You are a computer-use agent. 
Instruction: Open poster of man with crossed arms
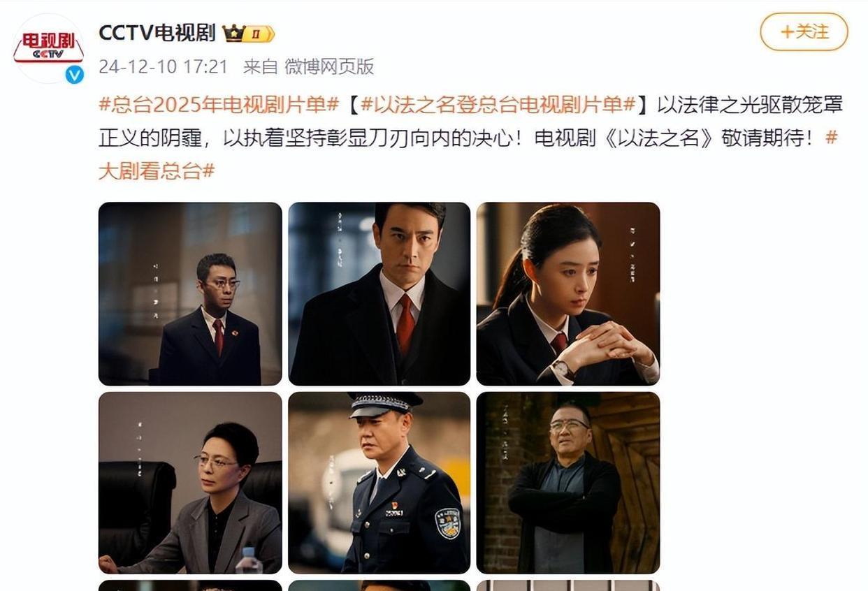tap(568, 483)
